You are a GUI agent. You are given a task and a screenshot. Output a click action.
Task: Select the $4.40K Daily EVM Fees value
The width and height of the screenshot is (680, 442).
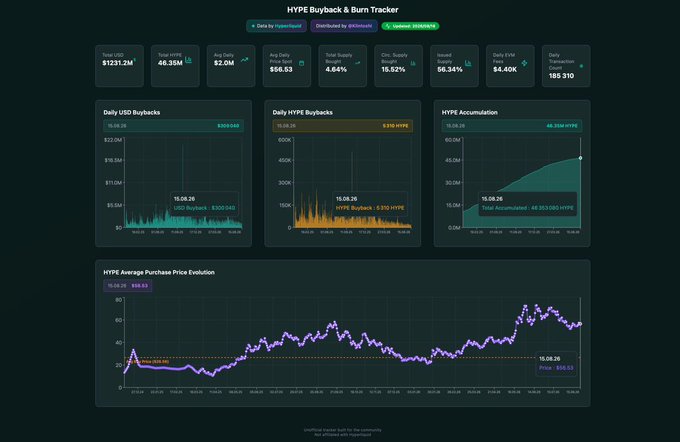click(x=505, y=69)
